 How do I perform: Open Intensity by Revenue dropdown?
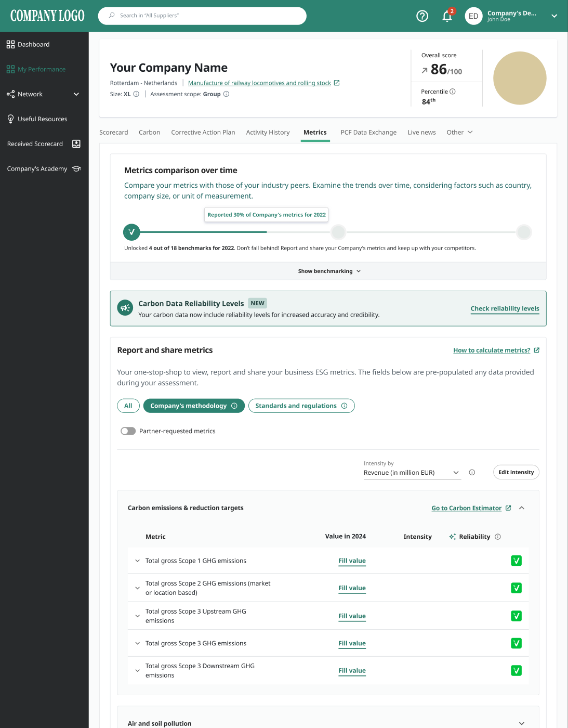[x=412, y=473]
